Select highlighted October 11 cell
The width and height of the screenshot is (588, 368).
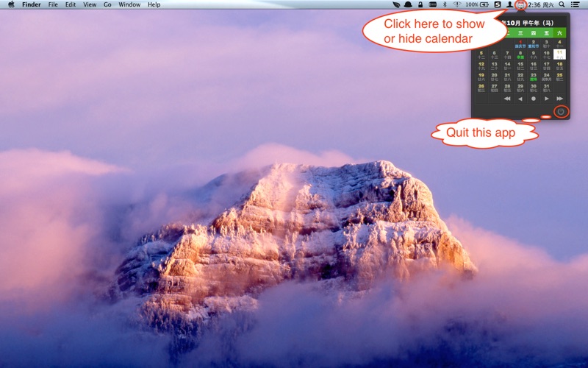(x=559, y=54)
